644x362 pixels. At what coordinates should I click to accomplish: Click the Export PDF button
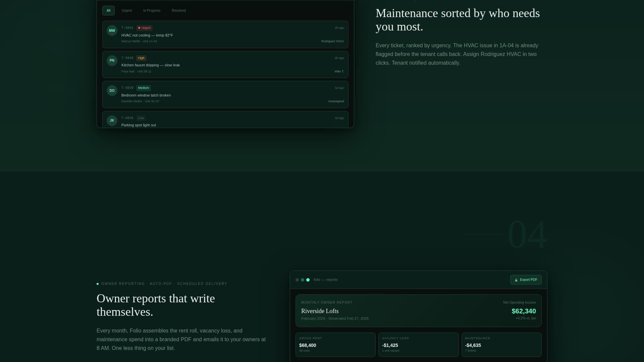pos(526,280)
